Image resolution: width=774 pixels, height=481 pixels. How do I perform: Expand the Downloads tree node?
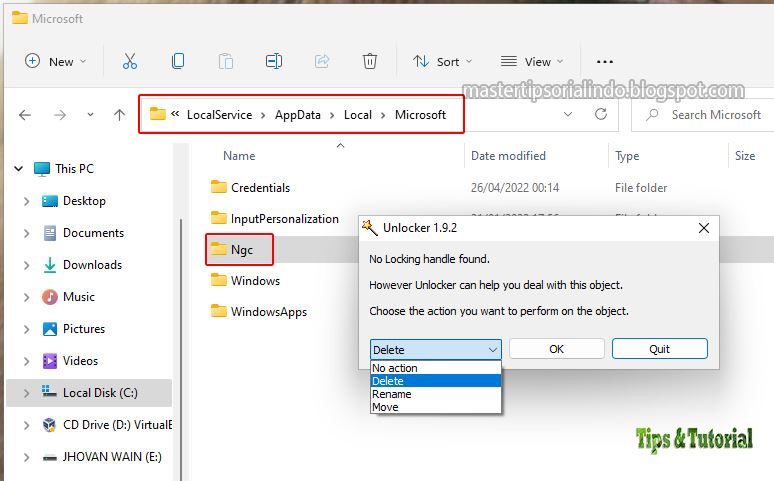tap(27, 265)
